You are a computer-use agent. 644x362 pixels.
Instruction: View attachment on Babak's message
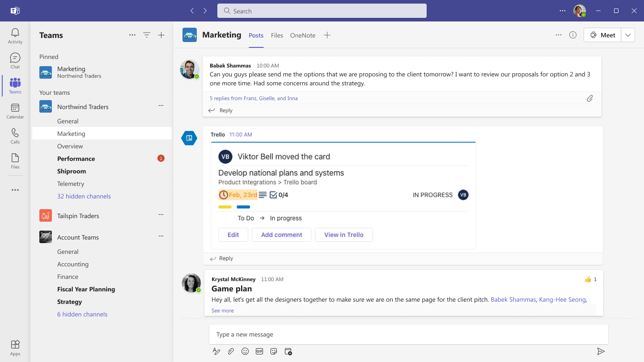[590, 98]
